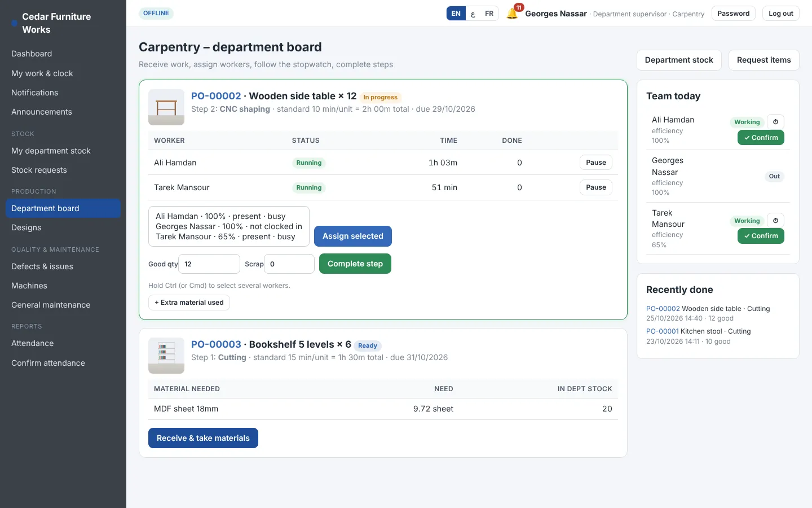Open PO-00002 link under Recently done

point(663,309)
